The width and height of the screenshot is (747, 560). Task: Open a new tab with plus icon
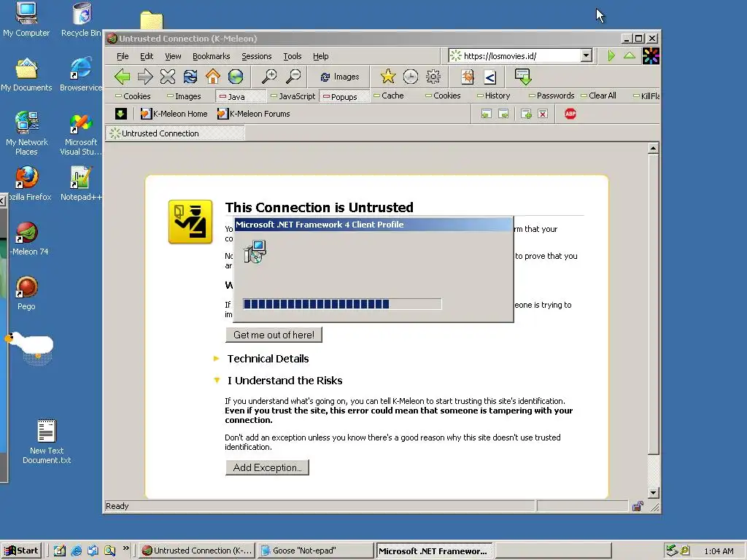point(526,114)
